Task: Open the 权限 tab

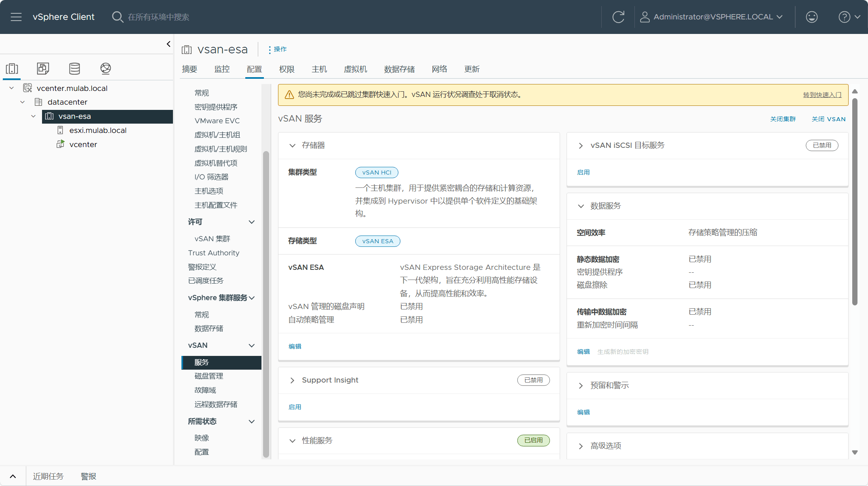Action: point(287,69)
